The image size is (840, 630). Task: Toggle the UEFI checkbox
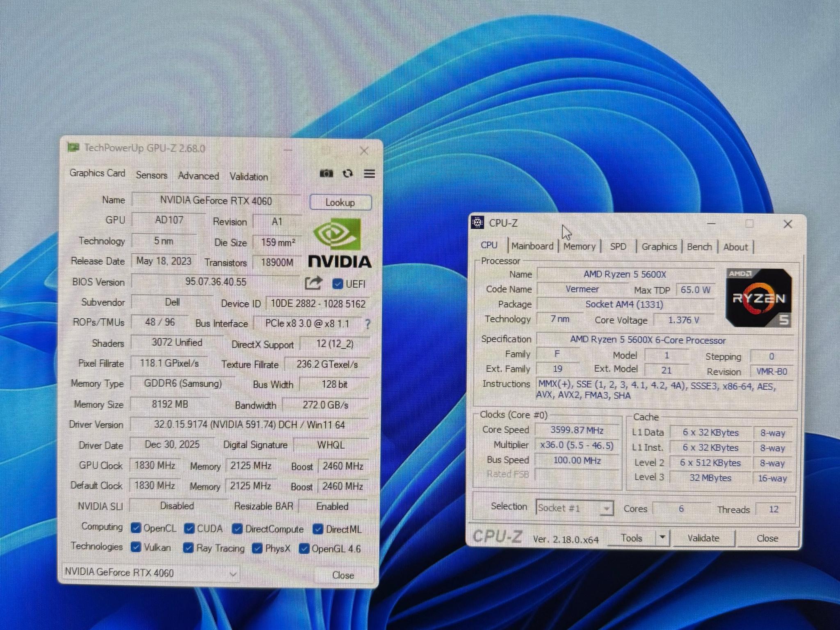[x=338, y=284]
